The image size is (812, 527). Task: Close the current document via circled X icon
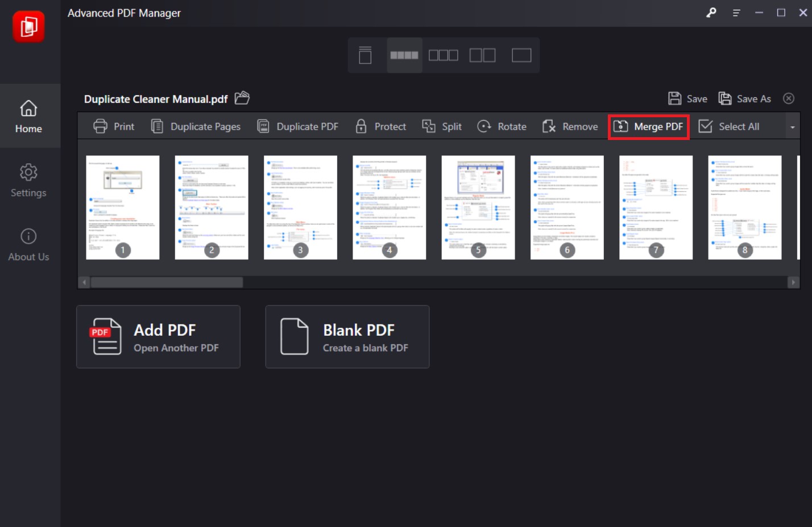(789, 98)
